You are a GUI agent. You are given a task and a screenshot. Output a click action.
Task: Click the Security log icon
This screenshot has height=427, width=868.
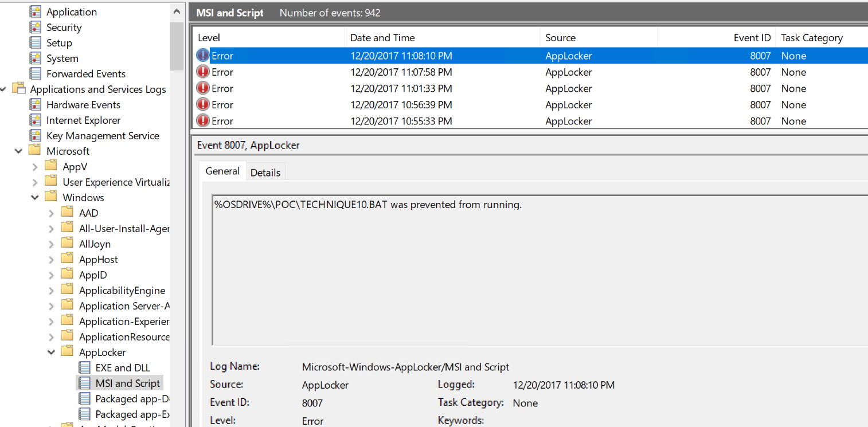pos(36,28)
